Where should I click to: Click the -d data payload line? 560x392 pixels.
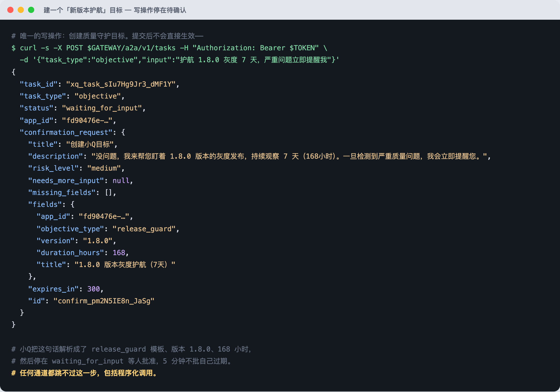point(179,60)
